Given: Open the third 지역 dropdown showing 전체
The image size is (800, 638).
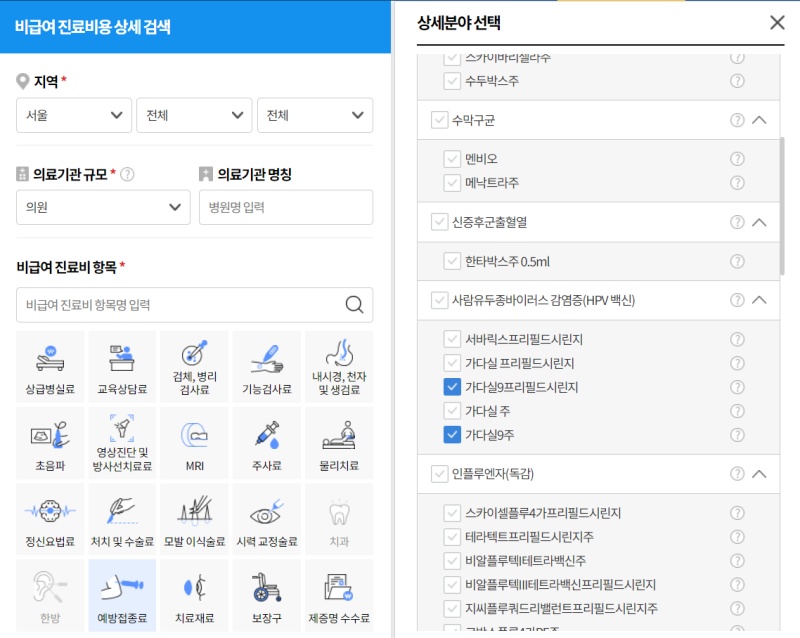Looking at the screenshot, I should (315, 115).
